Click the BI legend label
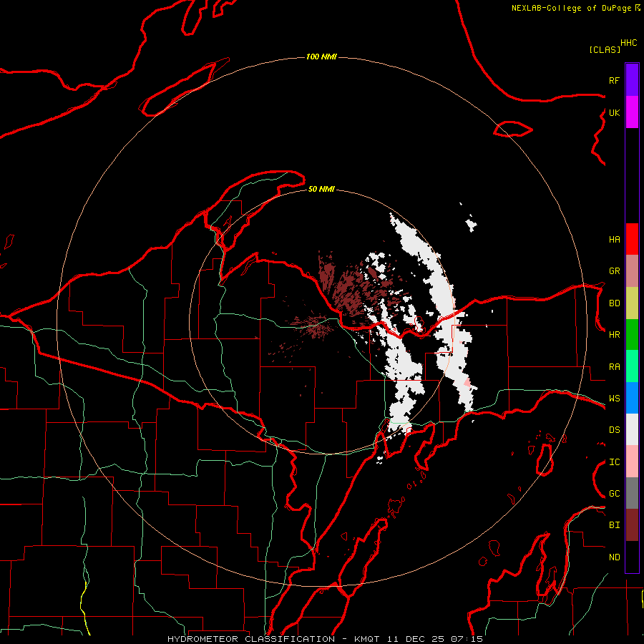This screenshot has width=644, height=644. (x=614, y=525)
